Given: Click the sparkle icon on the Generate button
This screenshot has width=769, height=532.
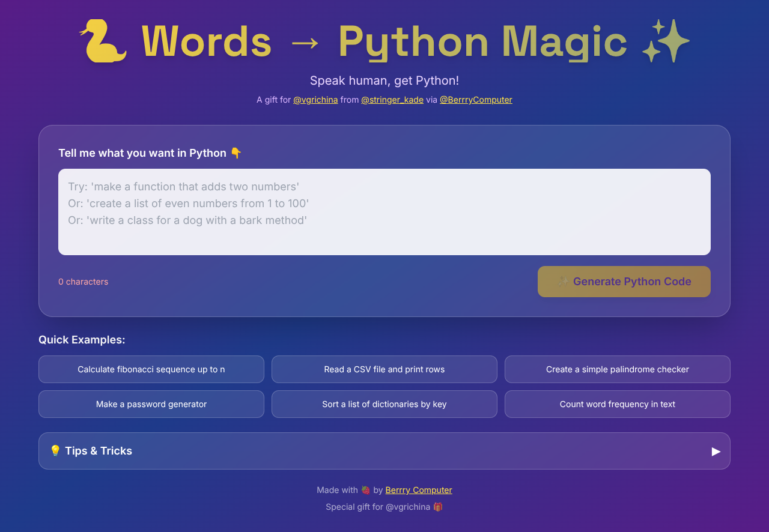Looking at the screenshot, I should (563, 281).
